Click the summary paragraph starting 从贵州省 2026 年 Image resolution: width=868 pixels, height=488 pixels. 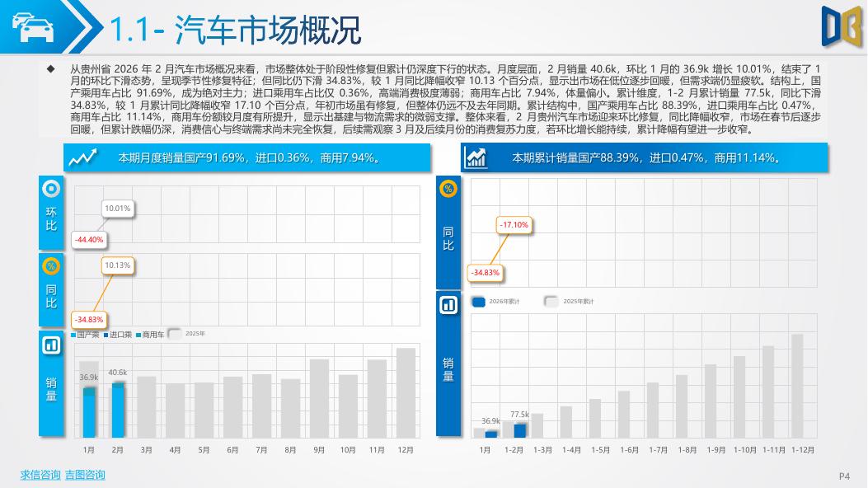click(445, 99)
